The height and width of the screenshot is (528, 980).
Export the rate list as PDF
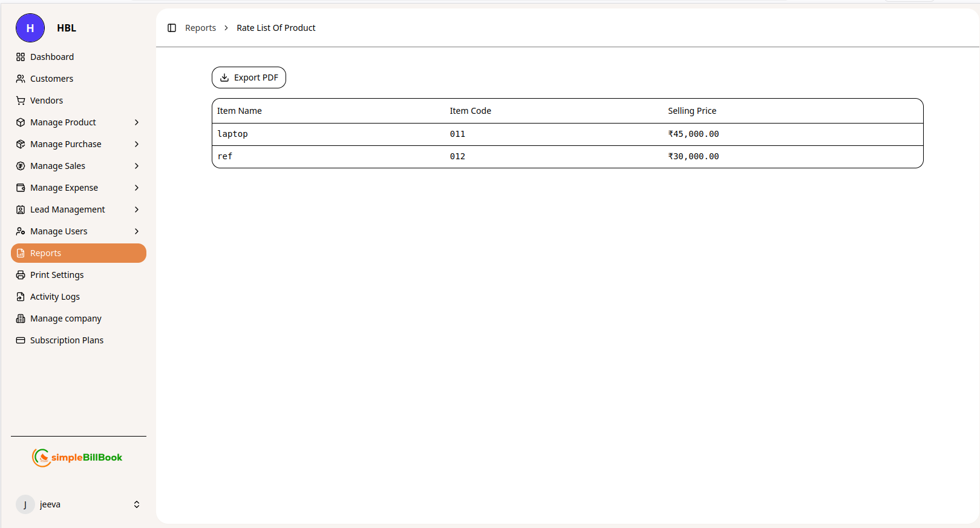(249, 78)
